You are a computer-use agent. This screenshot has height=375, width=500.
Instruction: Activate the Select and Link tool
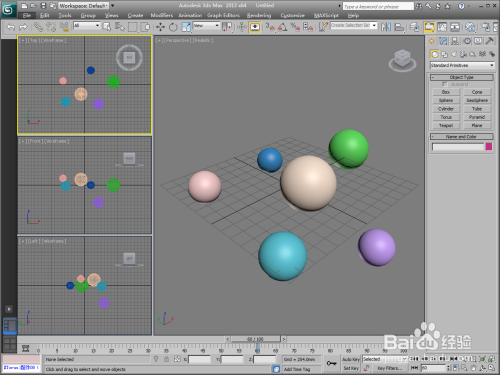coord(38,27)
